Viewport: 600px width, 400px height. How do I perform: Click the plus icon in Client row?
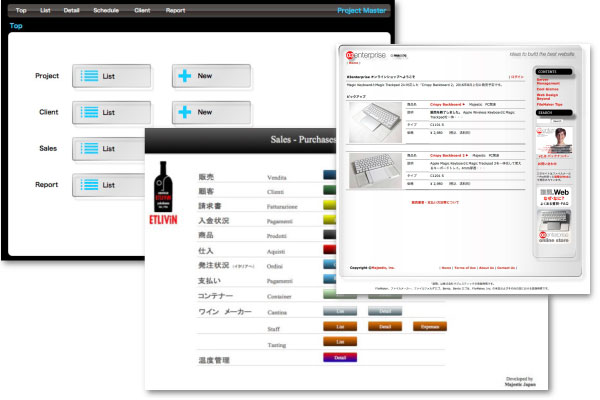point(184,112)
